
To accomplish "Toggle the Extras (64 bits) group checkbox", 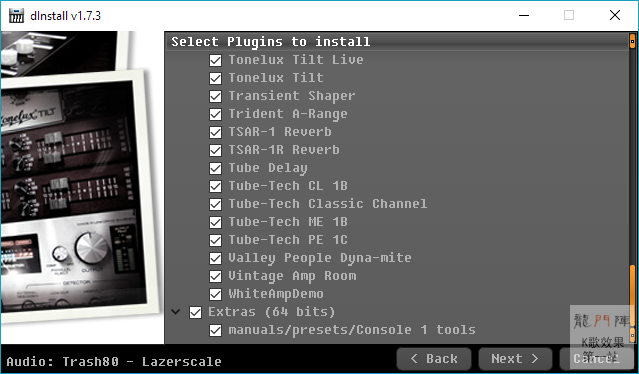I will point(195,312).
